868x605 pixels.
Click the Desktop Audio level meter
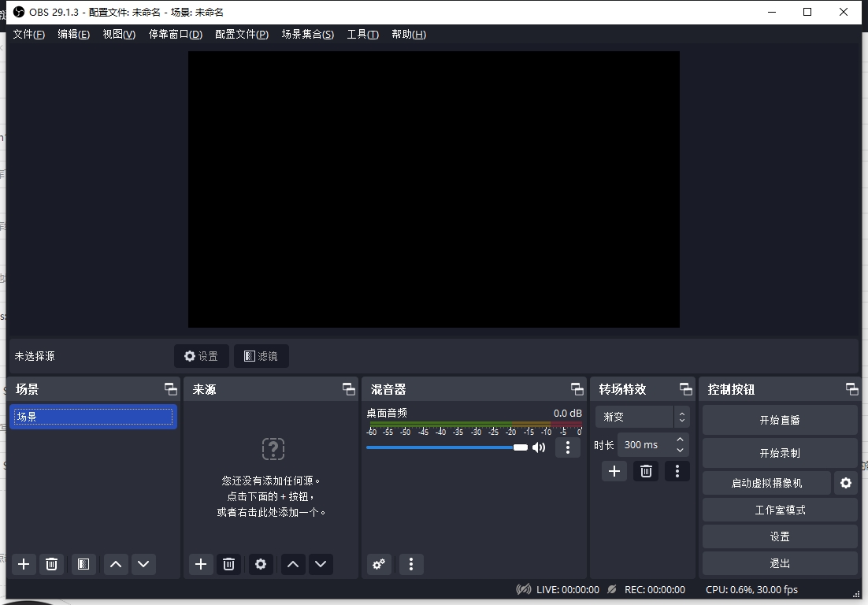coord(474,425)
